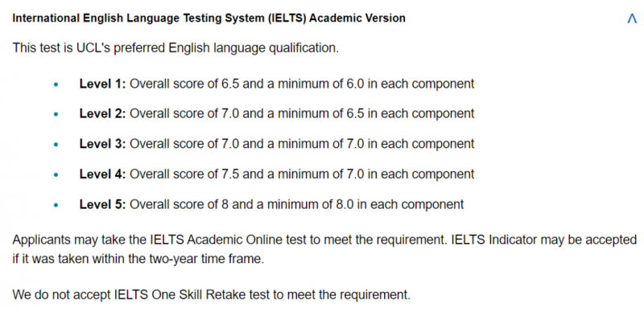Select the bold 'Level 5:' label
The height and width of the screenshot is (312, 644).
103,204
